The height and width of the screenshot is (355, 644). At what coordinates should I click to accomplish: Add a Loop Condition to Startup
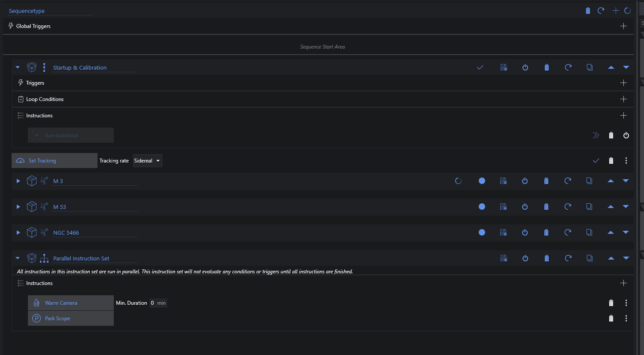coord(623,99)
